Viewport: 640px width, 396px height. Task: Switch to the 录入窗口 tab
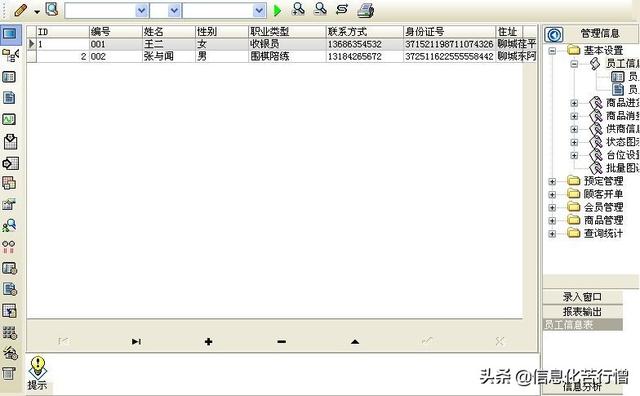[582, 297]
